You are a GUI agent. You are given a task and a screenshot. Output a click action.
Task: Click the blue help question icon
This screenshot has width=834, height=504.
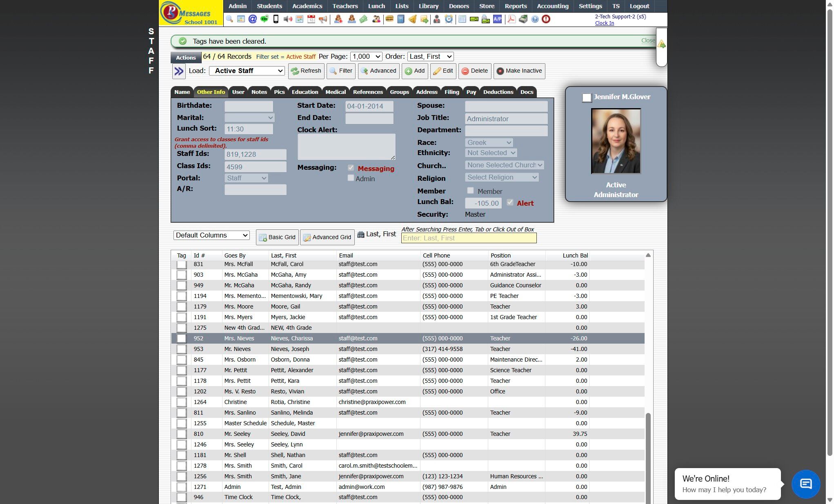pos(535,19)
